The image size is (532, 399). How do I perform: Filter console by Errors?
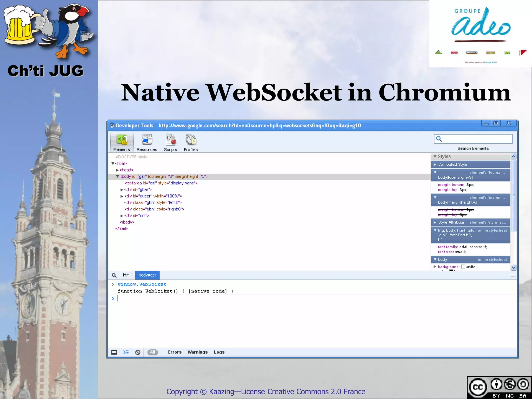[175, 352]
